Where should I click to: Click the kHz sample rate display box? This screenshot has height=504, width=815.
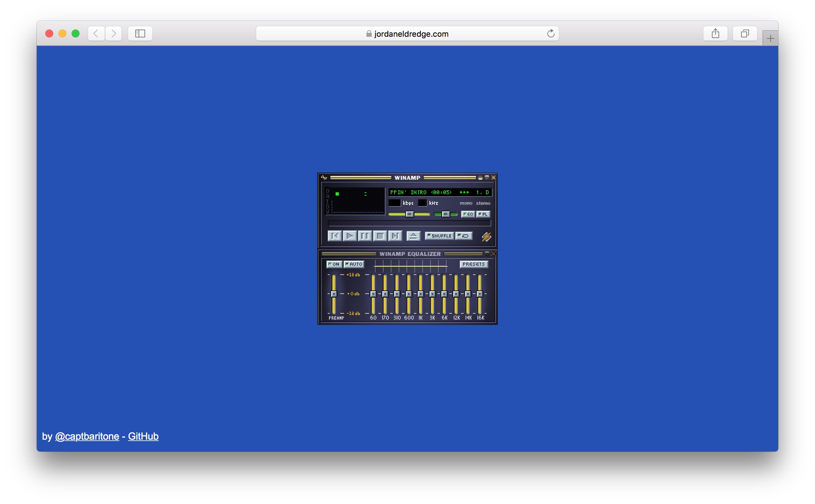click(423, 203)
